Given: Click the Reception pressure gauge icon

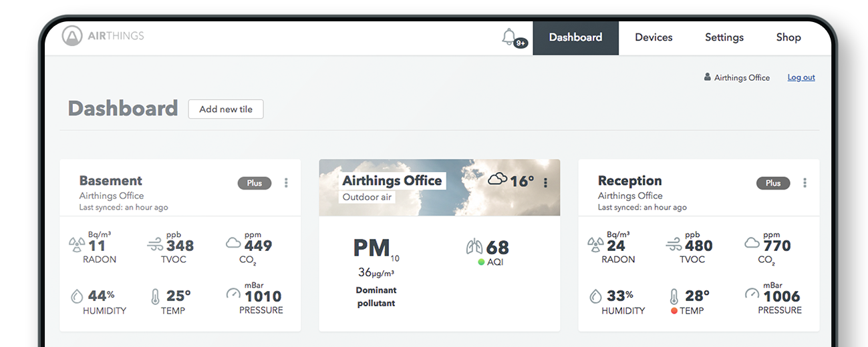Looking at the screenshot, I should (752, 294).
